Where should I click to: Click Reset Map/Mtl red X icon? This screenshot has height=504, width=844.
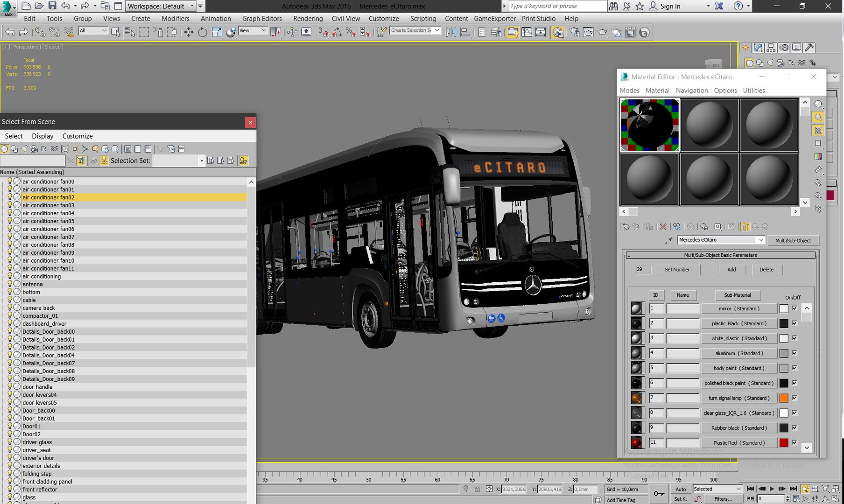tap(663, 226)
